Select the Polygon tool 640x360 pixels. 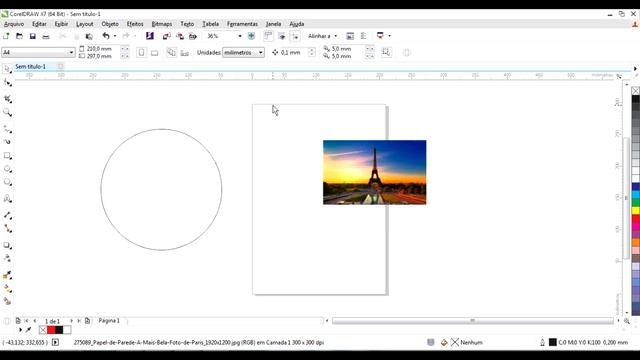(x=7, y=182)
